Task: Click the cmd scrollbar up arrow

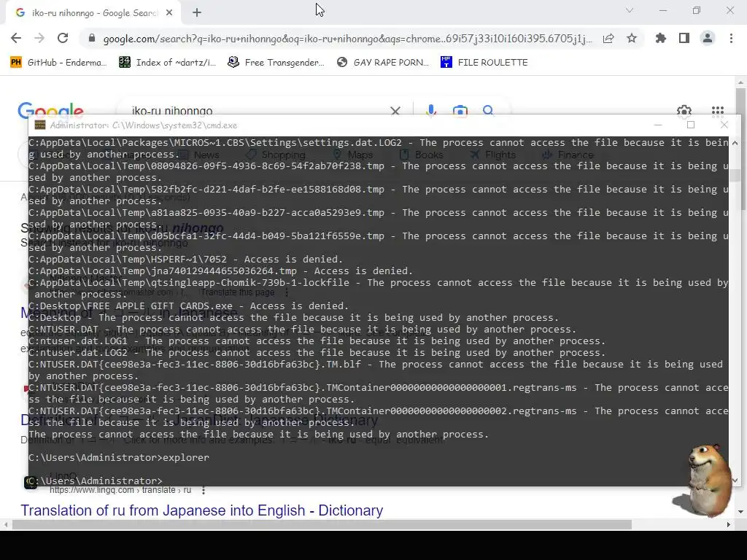Action: click(735, 143)
